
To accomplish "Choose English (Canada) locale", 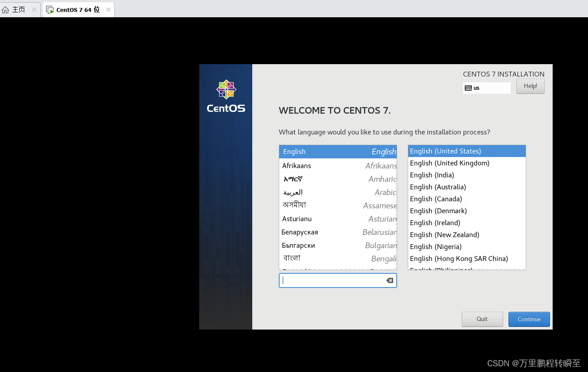I will [x=467, y=199].
